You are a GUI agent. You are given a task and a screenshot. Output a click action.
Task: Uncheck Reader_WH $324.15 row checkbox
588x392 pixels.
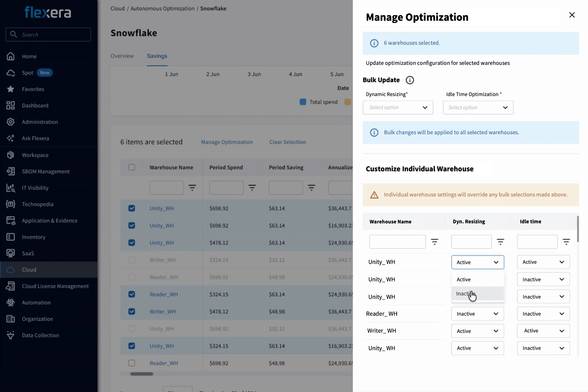131,294
